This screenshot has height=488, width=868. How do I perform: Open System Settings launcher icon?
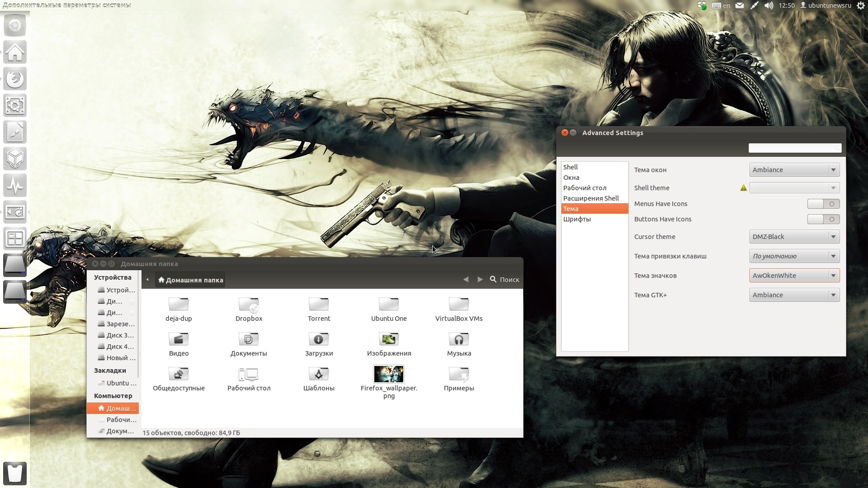point(15,105)
